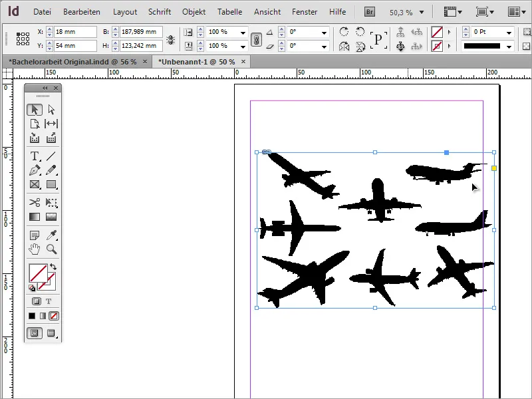Enable Apply None color button
The height and width of the screenshot is (399, 532).
[54, 315]
